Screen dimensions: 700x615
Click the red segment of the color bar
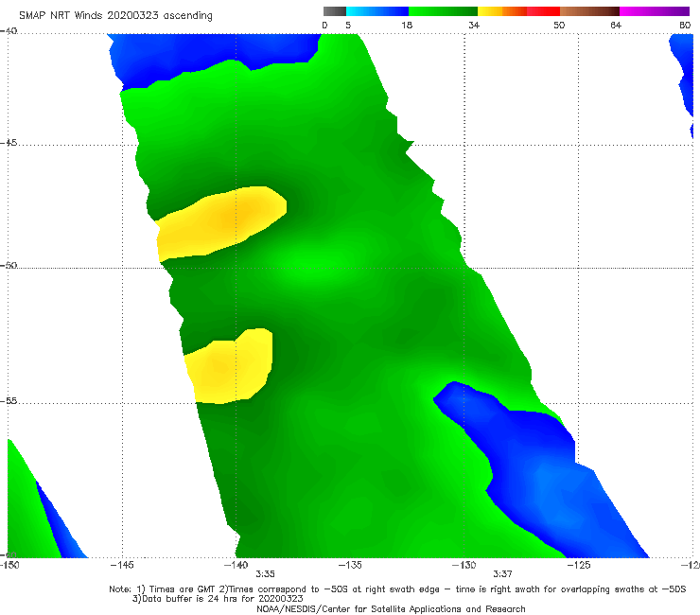[543, 11]
